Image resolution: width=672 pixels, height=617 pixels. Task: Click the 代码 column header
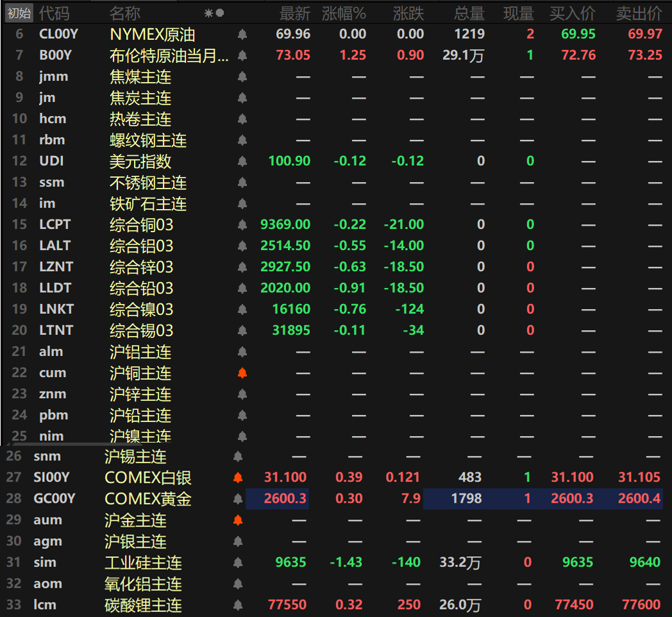coord(54,13)
